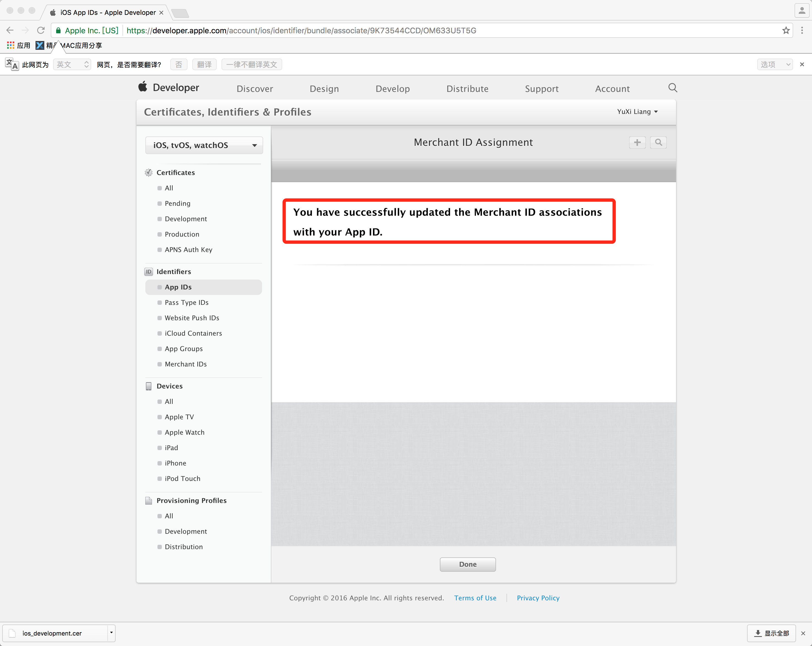Screen dimensions: 812x646
Task: Open the language selector in translate bar
Action: [72, 65]
